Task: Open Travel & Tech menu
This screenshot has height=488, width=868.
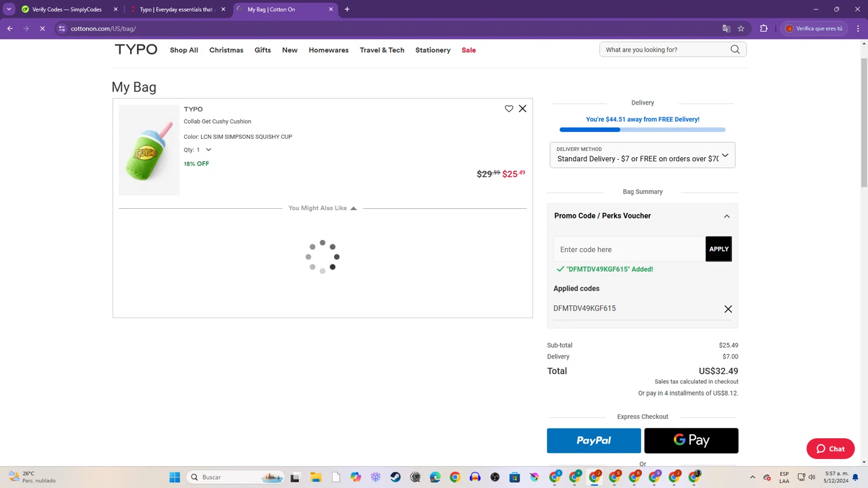Action: [x=382, y=50]
